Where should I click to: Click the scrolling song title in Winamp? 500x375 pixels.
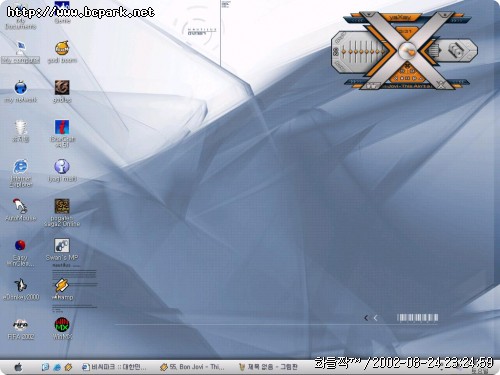407,86
